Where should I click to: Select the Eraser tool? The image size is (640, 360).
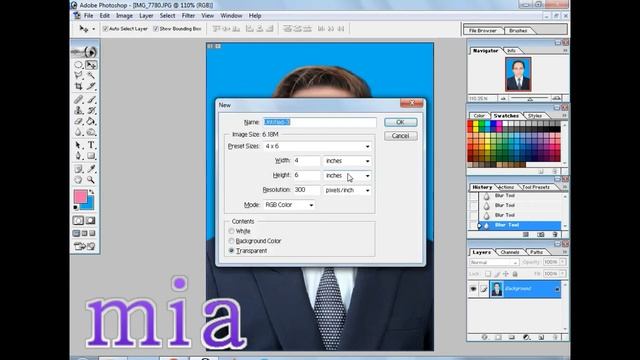pyautogui.click(x=78, y=121)
